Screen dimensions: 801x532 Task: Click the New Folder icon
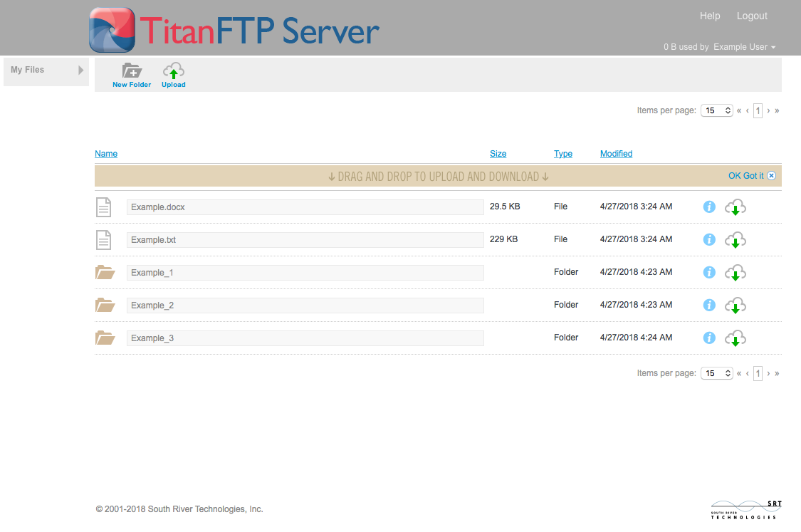pos(132,71)
